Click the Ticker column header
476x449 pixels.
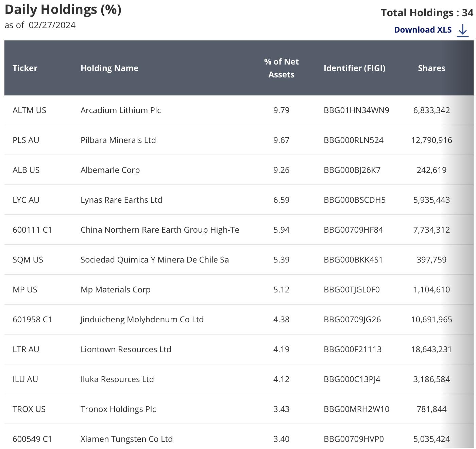pyautogui.click(x=25, y=68)
